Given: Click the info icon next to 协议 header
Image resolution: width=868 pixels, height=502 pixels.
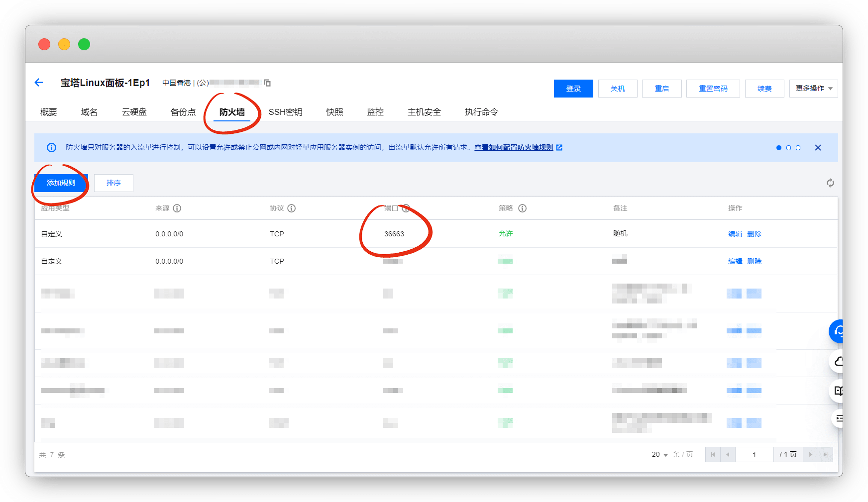Looking at the screenshot, I should point(292,208).
